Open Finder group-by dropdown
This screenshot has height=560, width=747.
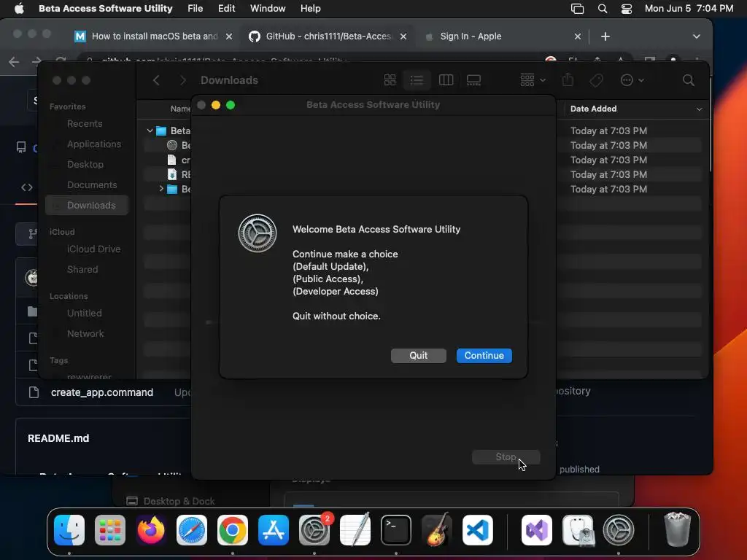533,80
